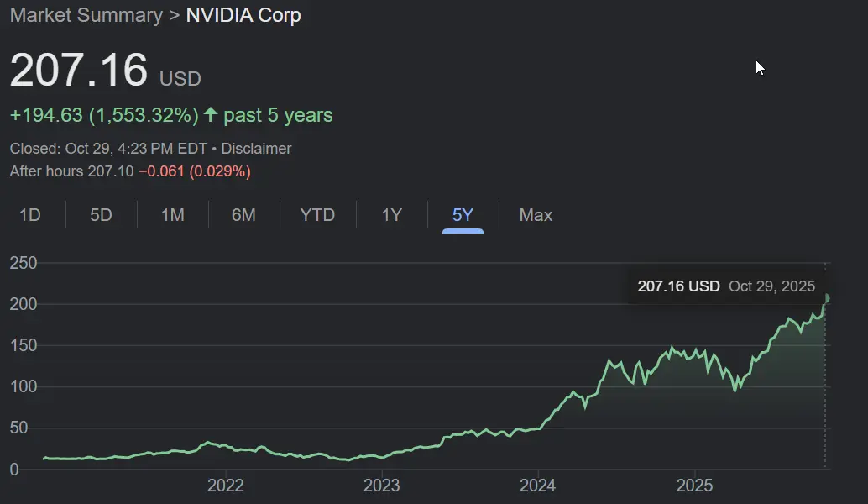Image resolution: width=868 pixels, height=504 pixels.
Task: Click the active 5Y tab
Action: (463, 215)
